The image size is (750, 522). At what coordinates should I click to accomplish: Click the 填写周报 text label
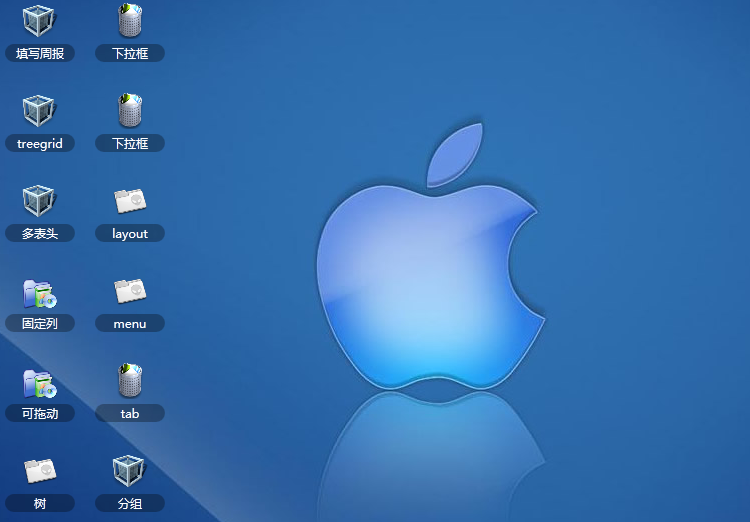[40, 53]
